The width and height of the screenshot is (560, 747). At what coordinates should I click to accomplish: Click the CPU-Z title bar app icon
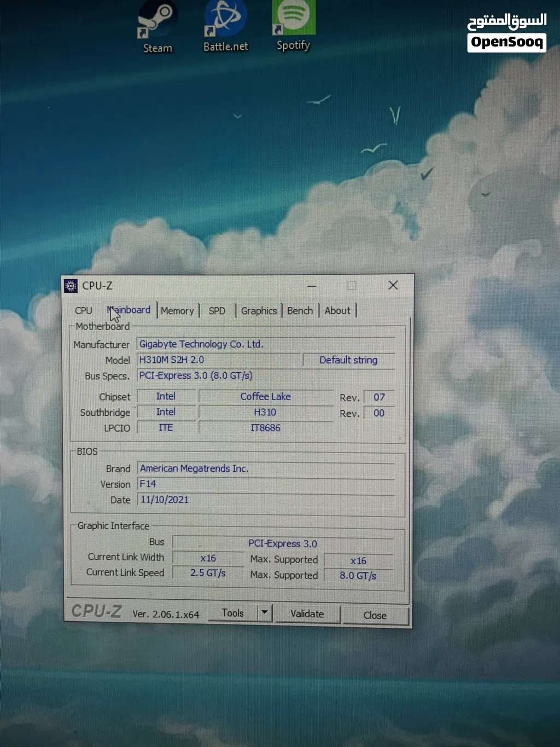coord(71,286)
